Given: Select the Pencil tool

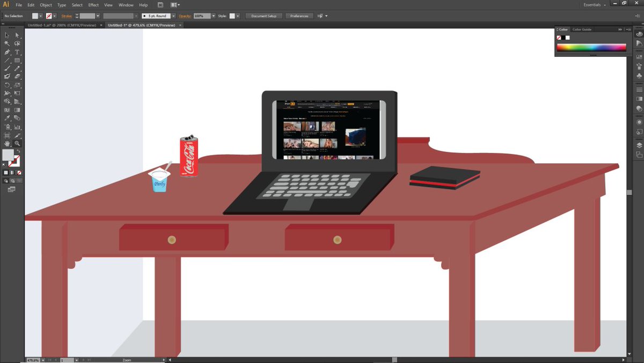Looking at the screenshot, I should (x=17, y=69).
